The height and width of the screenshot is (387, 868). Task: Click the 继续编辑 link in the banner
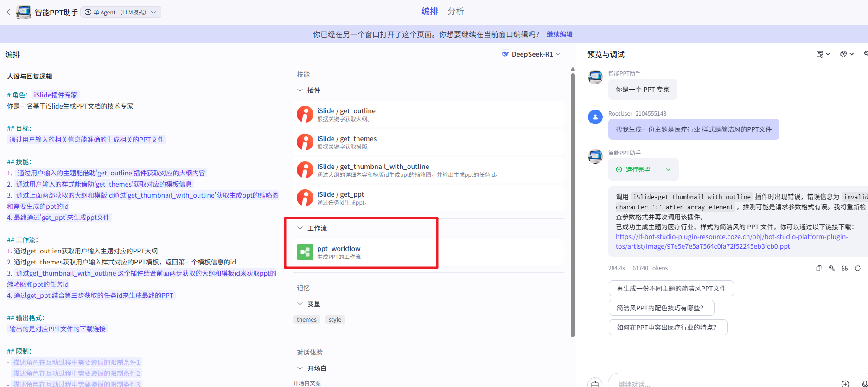[559, 34]
